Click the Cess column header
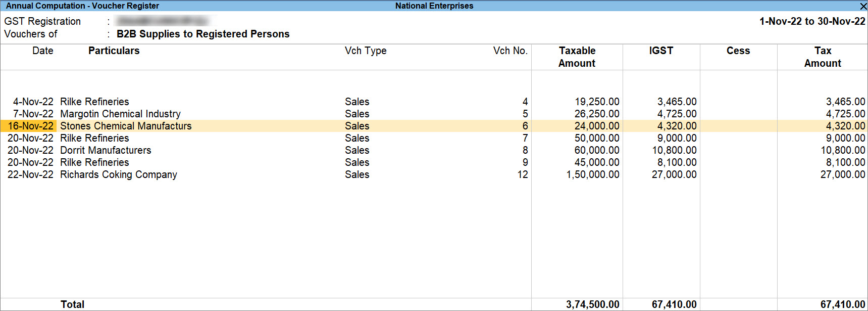Image resolution: width=868 pixels, height=311 pixels. point(738,51)
